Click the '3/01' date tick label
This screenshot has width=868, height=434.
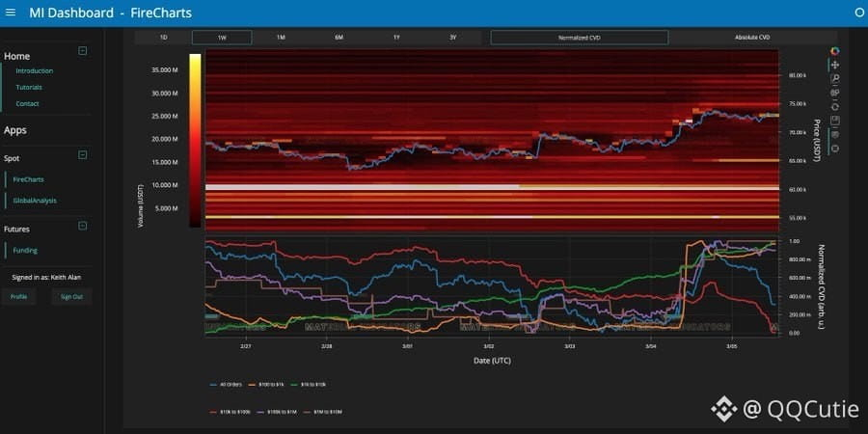pyautogui.click(x=408, y=346)
